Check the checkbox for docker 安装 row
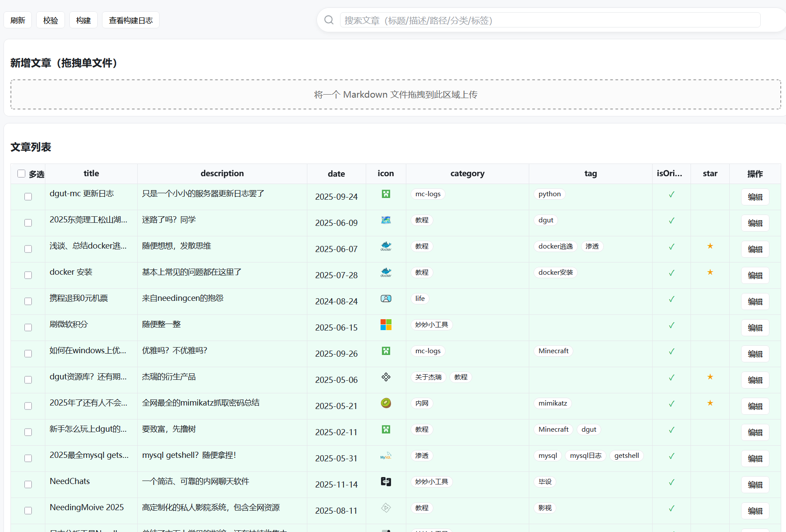Viewport: 786px width, 532px height. 28,275
